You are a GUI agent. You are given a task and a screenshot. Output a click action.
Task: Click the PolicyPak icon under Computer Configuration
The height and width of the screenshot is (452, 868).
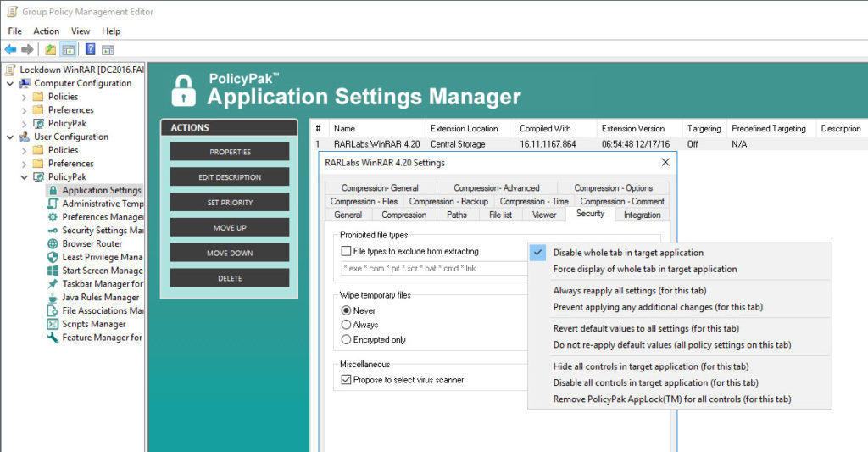click(39, 124)
